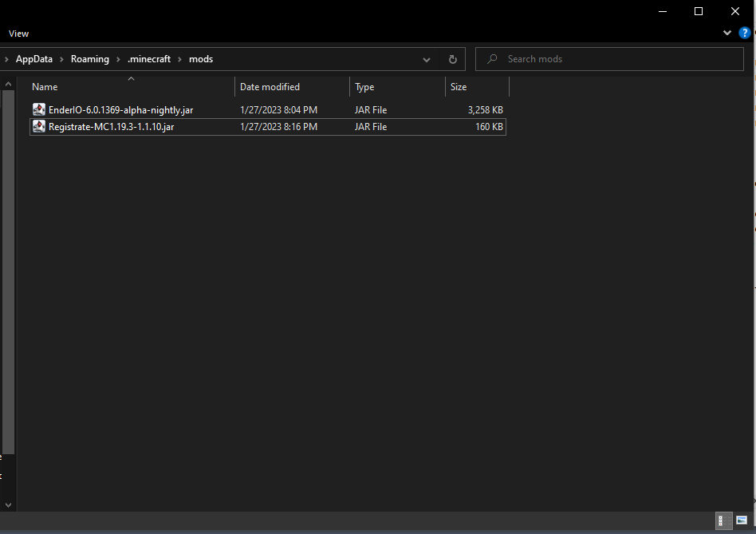The width and height of the screenshot is (756, 534).
Task: Close the File Explorer window
Action: [734, 11]
